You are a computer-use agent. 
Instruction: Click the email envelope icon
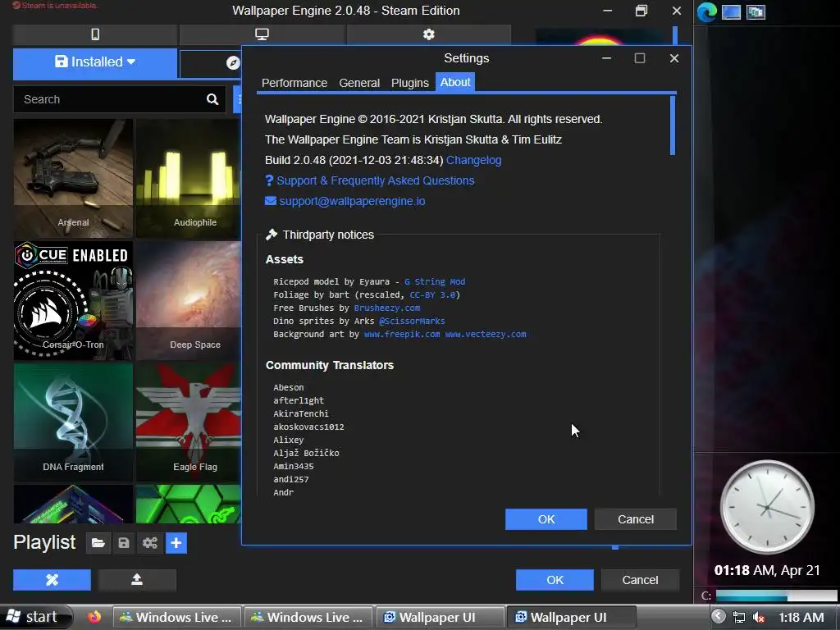click(x=271, y=201)
